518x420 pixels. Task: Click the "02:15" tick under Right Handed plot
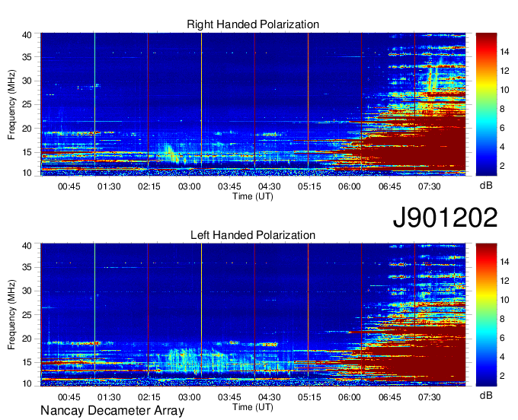(149, 186)
